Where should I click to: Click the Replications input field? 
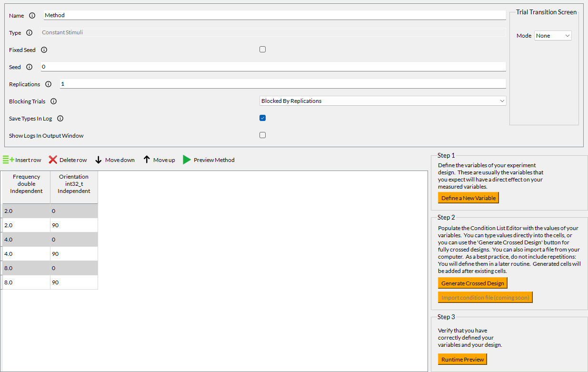click(282, 84)
